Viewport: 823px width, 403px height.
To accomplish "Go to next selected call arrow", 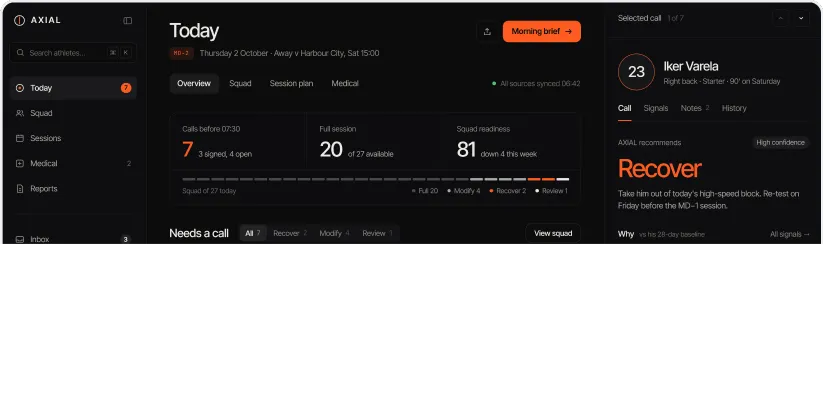I will (801, 18).
